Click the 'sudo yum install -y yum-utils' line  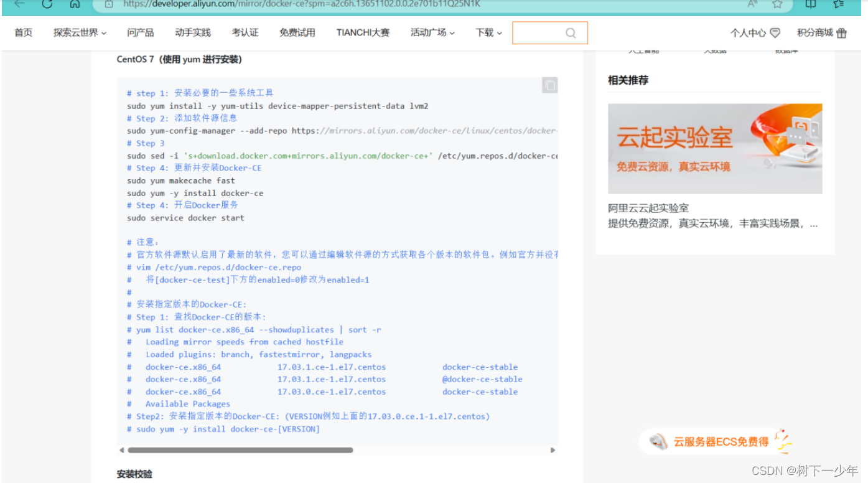[x=278, y=106]
